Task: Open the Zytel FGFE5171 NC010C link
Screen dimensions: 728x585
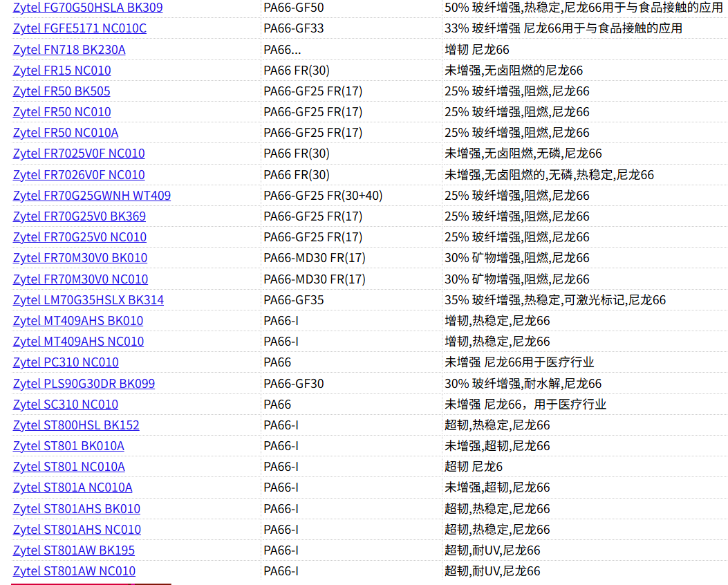Action: pyautogui.click(x=80, y=28)
